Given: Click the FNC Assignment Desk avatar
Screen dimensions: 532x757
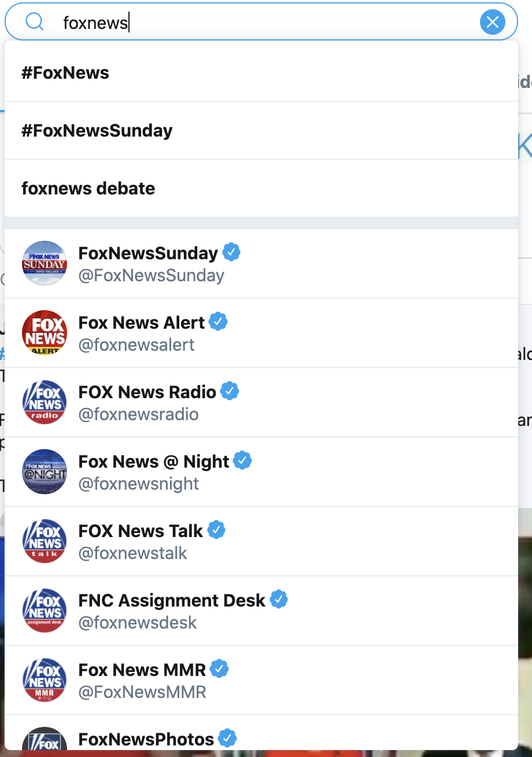Looking at the screenshot, I should point(45,611).
